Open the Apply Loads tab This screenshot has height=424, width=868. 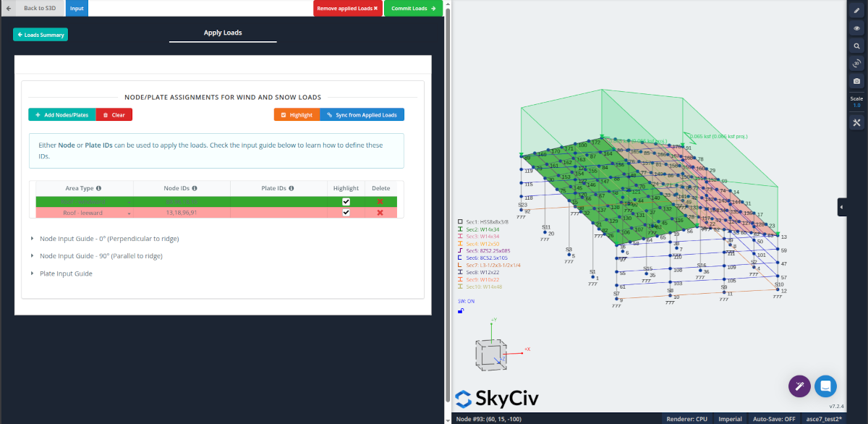point(222,32)
